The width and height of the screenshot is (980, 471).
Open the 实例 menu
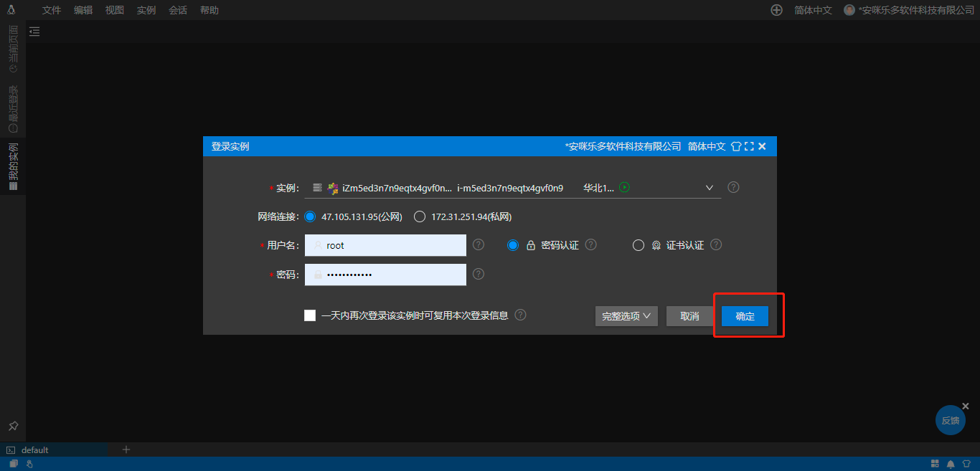[x=146, y=10]
